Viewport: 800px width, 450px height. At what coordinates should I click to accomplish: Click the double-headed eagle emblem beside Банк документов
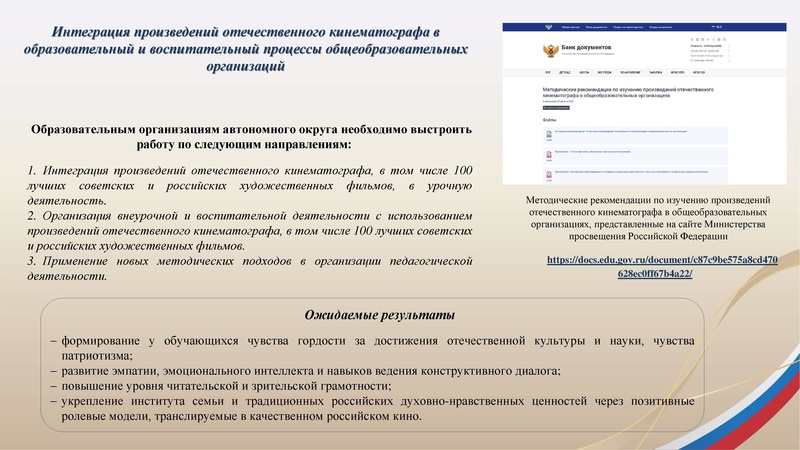(550, 51)
